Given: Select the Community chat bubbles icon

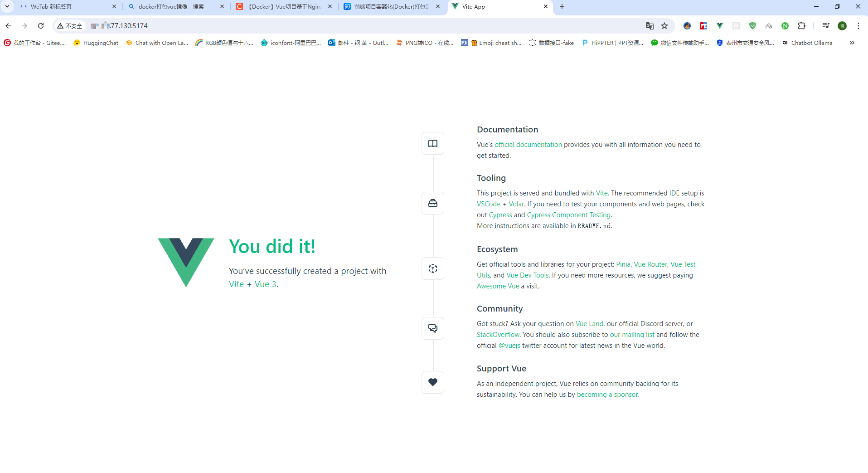Looking at the screenshot, I should (x=433, y=328).
